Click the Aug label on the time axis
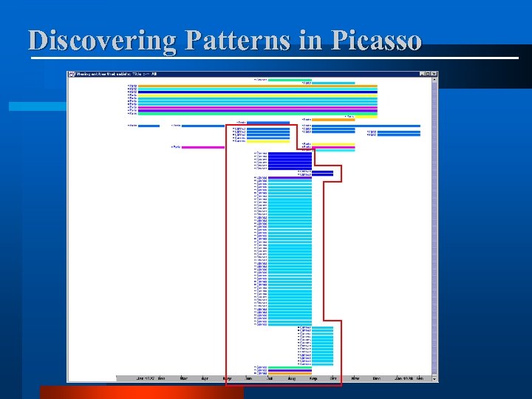Image resolution: width=532 pixels, height=399 pixels. 292,378
